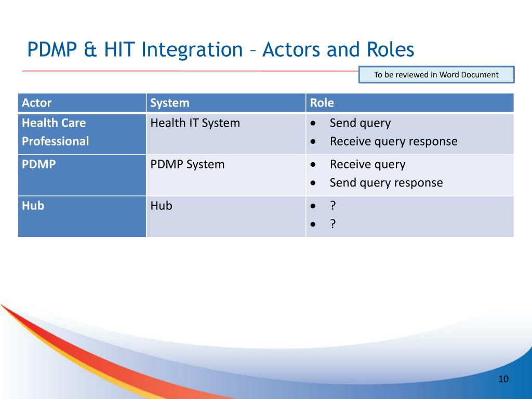Select the Health Care Professional cell
This screenshot has height=399, width=532.
click(82, 134)
